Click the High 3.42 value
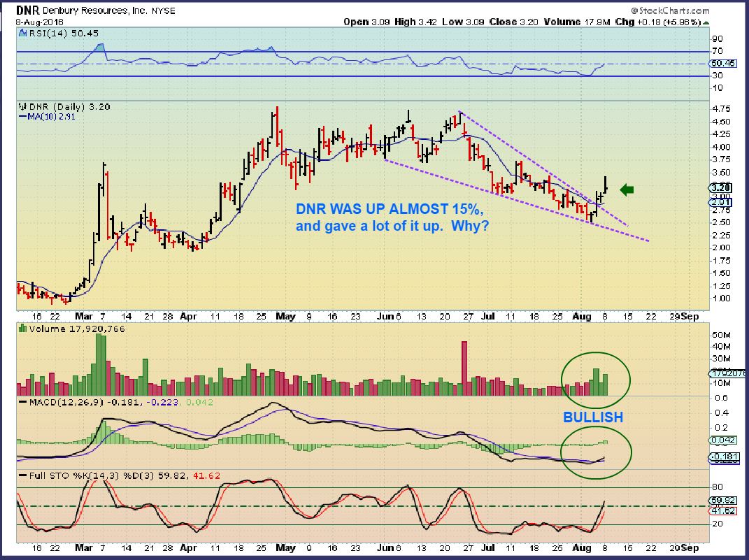 point(415,22)
